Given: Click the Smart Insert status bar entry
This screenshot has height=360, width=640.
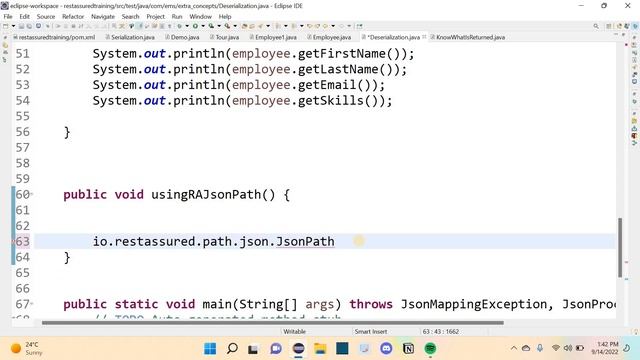Looking at the screenshot, I should coord(371,331).
